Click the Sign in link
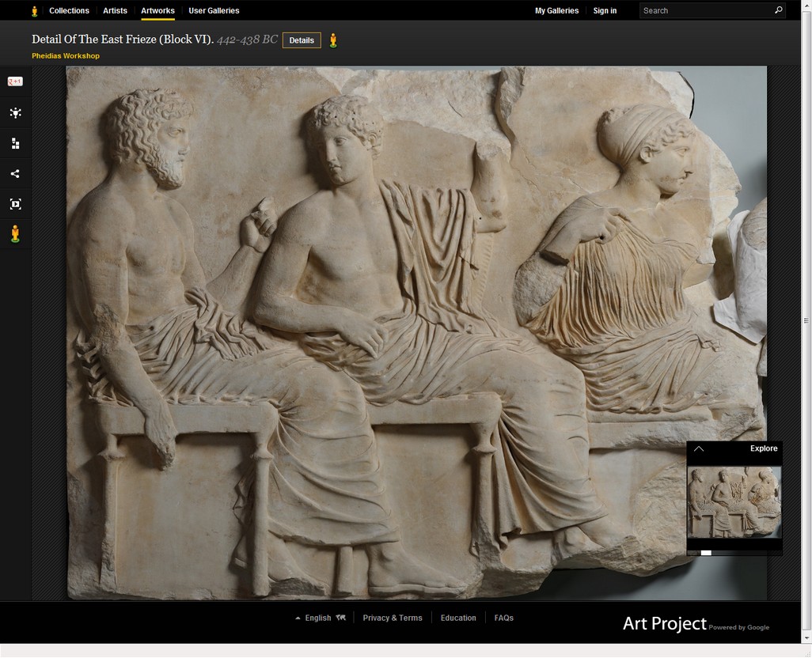 tap(605, 11)
